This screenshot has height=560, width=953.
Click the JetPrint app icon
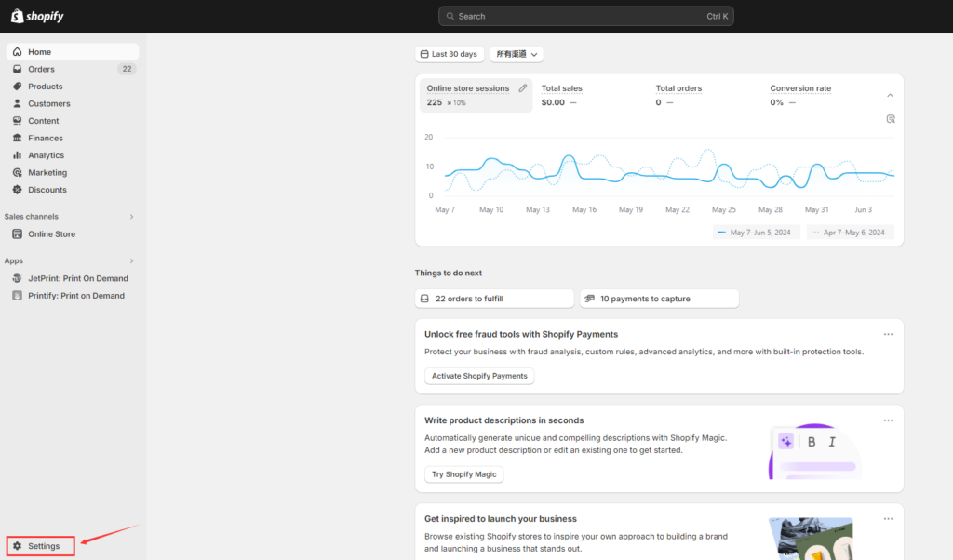point(17,278)
